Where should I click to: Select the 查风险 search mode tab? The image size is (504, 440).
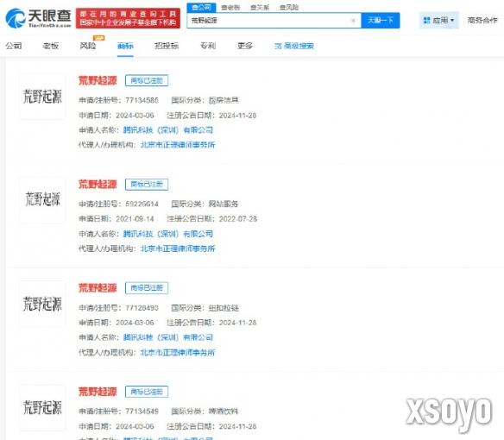coord(289,8)
